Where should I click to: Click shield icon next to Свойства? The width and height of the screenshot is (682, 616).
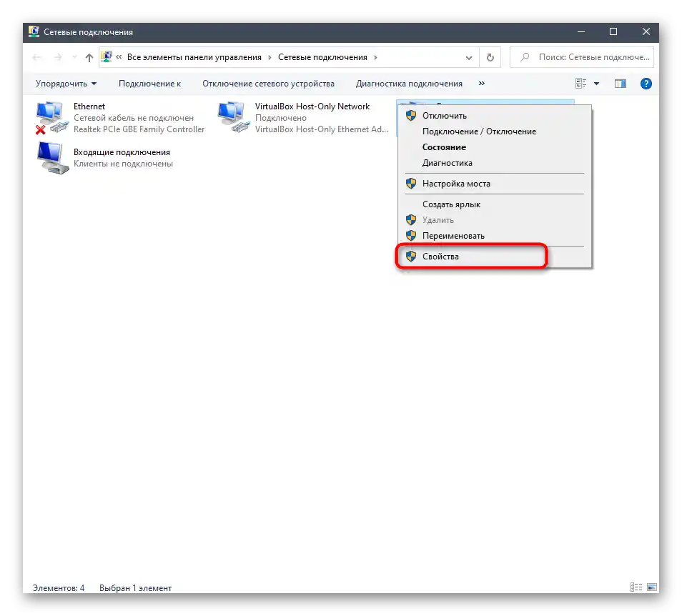tap(411, 257)
